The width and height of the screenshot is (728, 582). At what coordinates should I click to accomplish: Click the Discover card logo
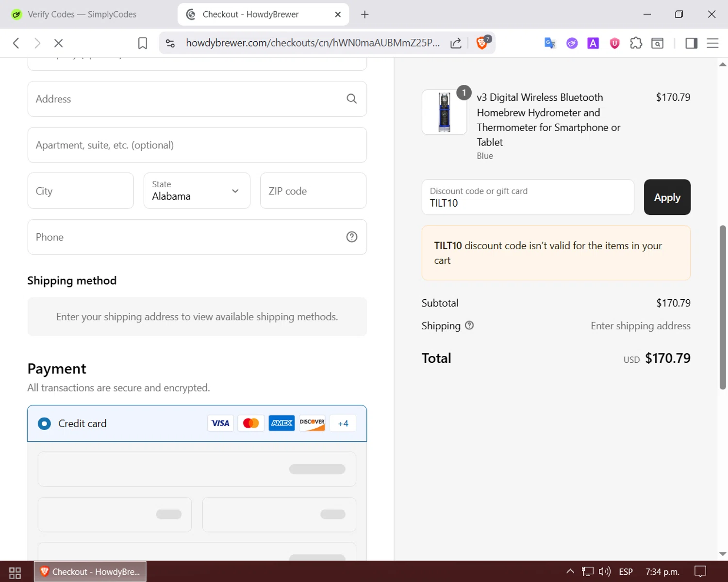click(x=312, y=423)
